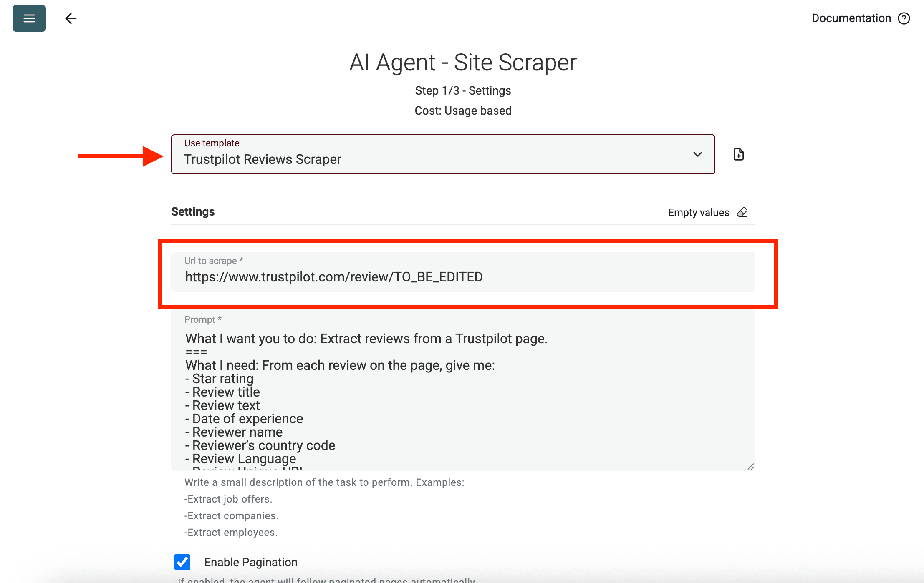Click the Empty values eraser control
924x583 pixels.
click(x=707, y=212)
